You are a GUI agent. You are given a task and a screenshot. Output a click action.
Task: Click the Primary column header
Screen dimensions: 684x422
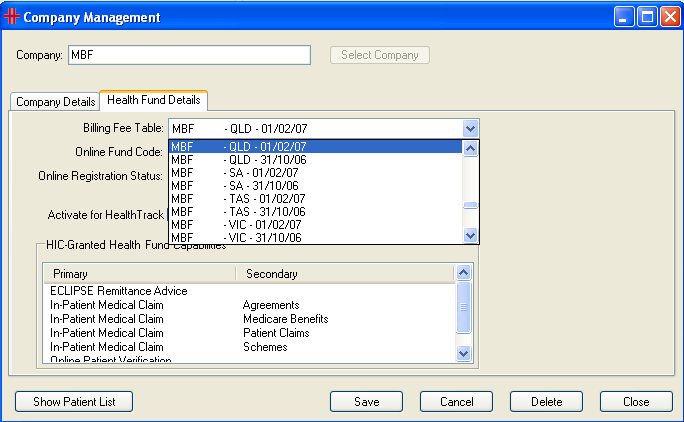(140, 274)
